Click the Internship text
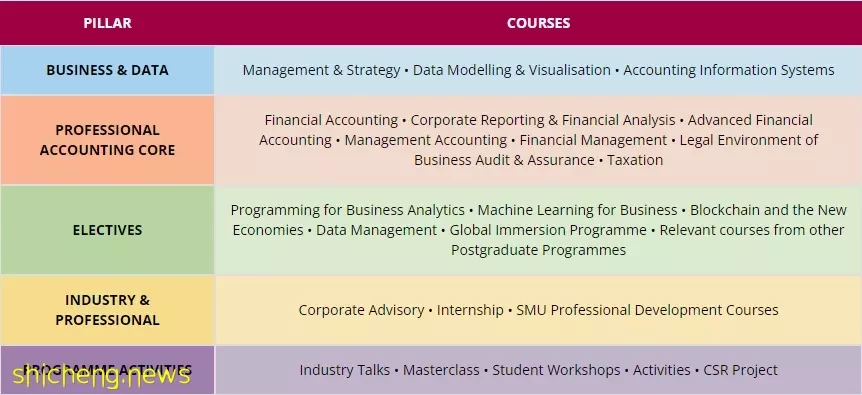Screen dimensions: 862x395 click(x=470, y=310)
